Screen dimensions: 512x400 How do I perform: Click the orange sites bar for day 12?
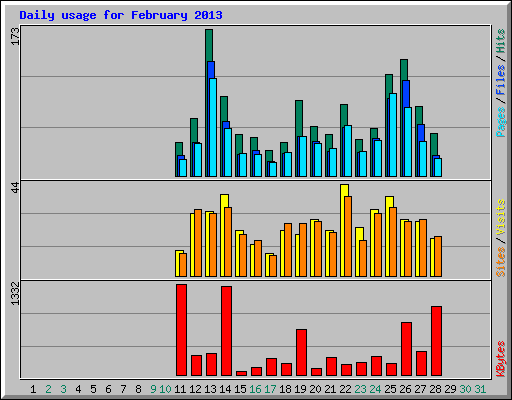(x=198, y=243)
